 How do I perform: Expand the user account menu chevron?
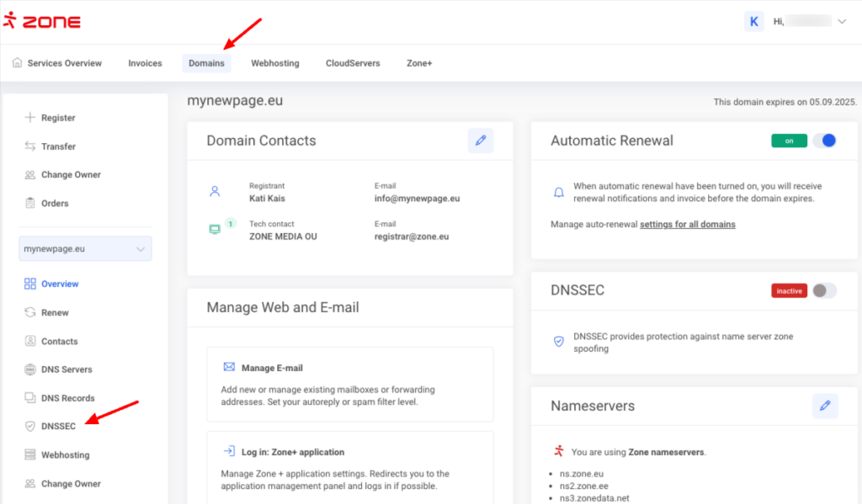point(842,22)
